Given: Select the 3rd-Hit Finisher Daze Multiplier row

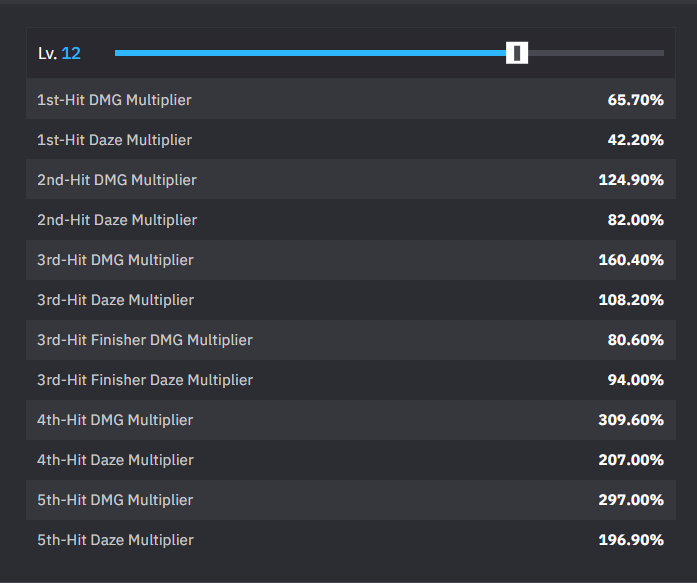Looking at the screenshot, I should click(351, 379).
